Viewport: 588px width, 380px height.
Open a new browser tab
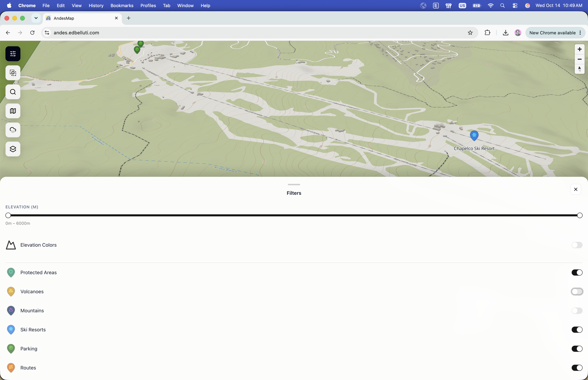129,18
